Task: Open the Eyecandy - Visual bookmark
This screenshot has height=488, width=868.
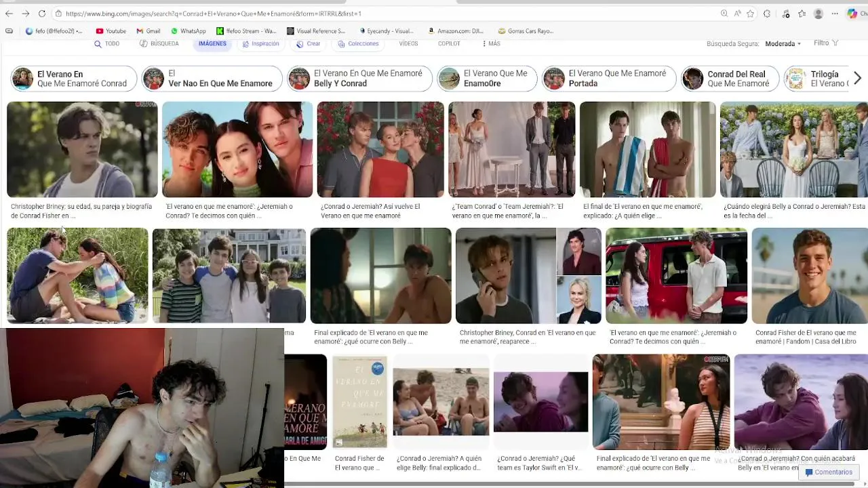Action: tap(387, 31)
